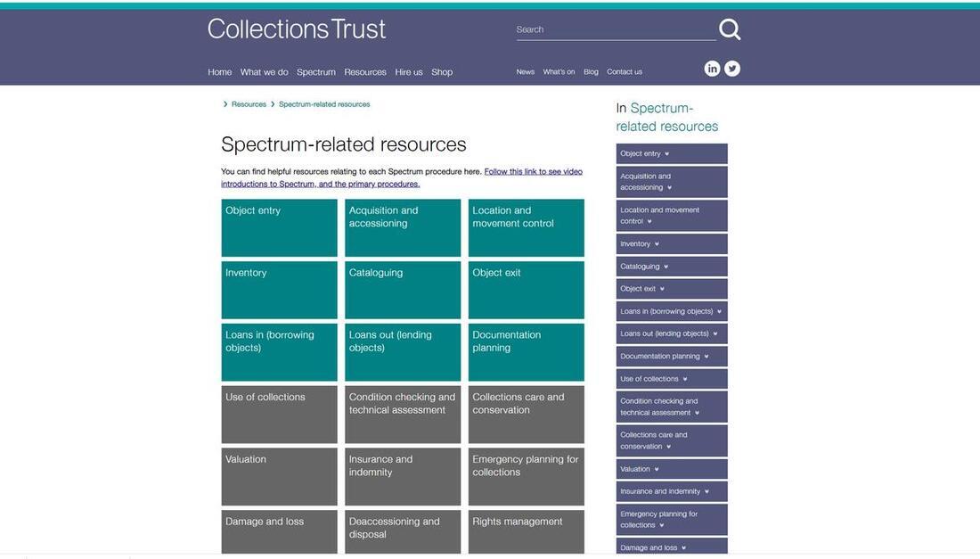Open the Acquisition and accessioning tile
Viewport: 980px width, 559px height.
(x=403, y=227)
